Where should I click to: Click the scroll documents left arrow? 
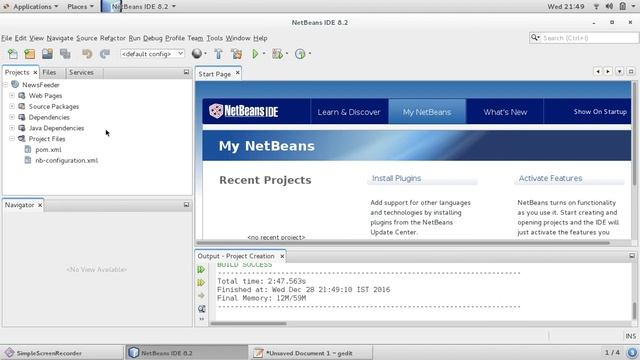click(x=598, y=71)
